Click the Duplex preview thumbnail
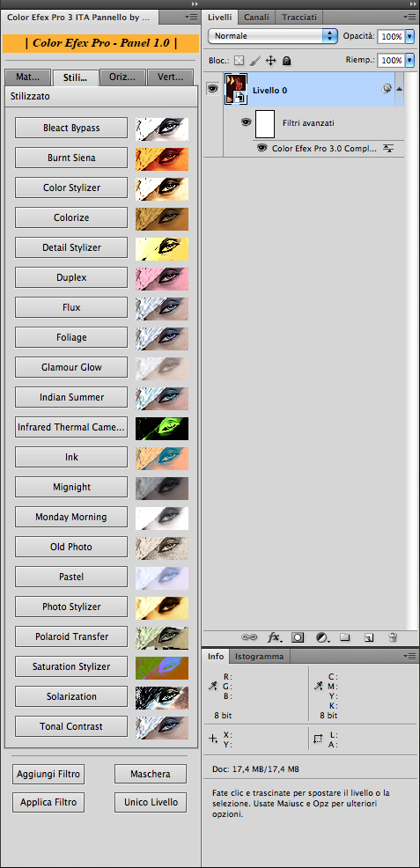 click(x=162, y=279)
